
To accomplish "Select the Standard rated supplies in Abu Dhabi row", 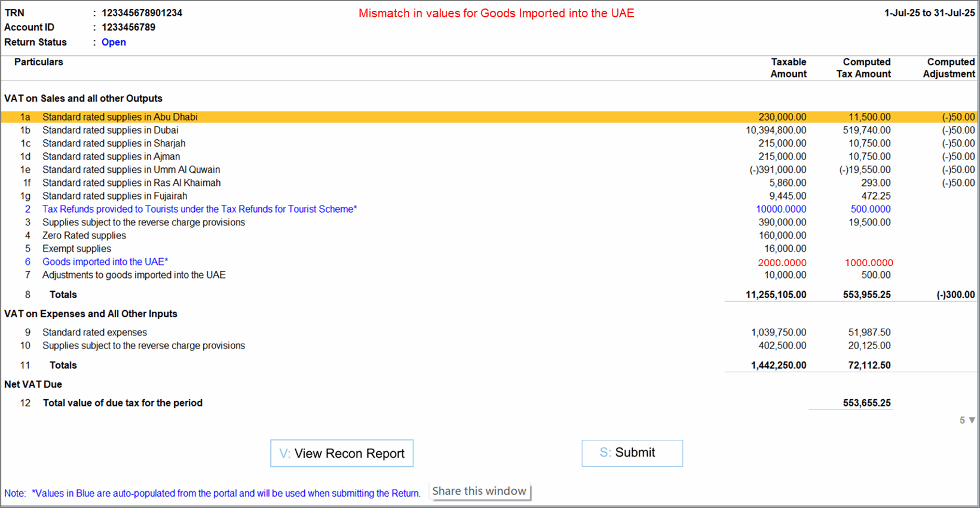I will click(x=120, y=117).
